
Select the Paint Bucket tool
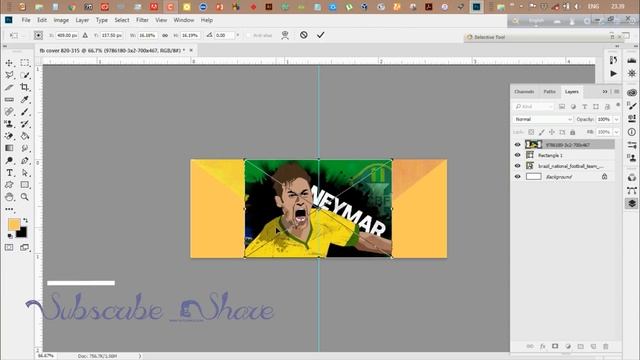pyautogui.click(x=24, y=136)
